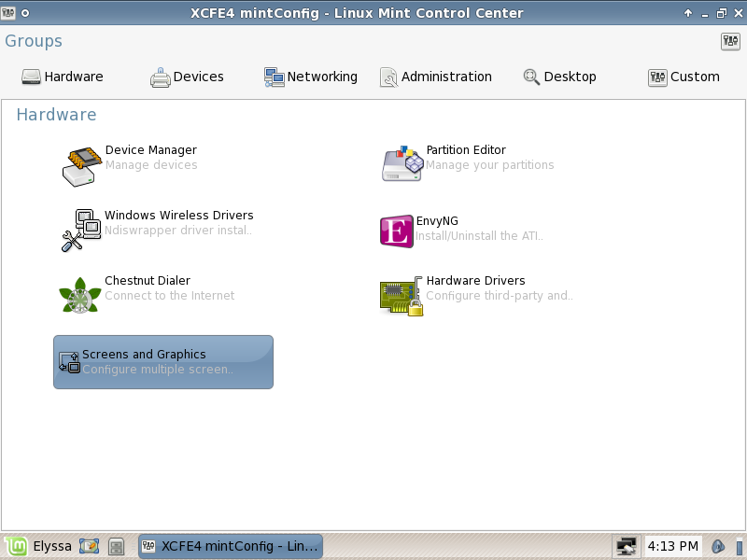
Task: Click the Device Manager label
Action: 150,150
